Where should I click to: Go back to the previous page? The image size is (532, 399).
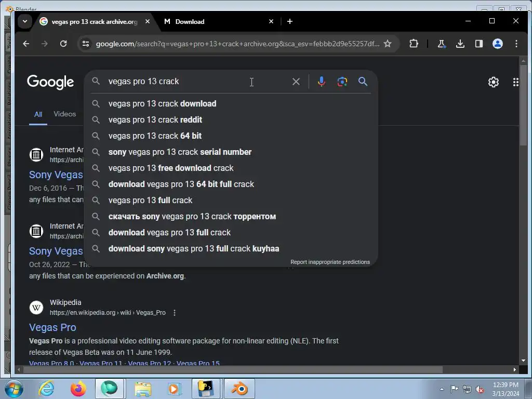point(26,44)
